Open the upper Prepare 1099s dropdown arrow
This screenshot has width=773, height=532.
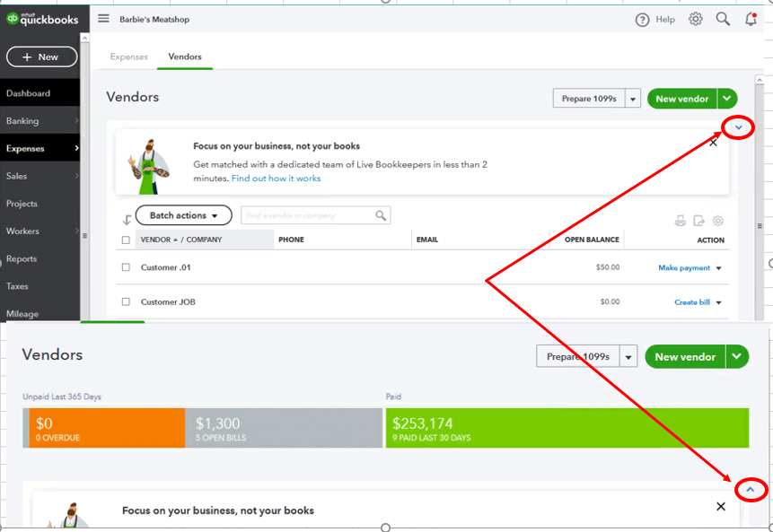[x=633, y=99]
